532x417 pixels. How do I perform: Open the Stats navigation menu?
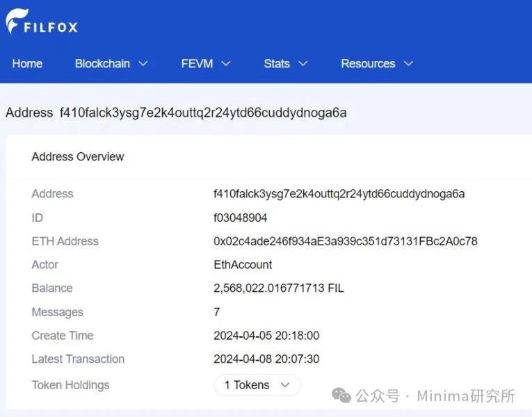[277, 63]
